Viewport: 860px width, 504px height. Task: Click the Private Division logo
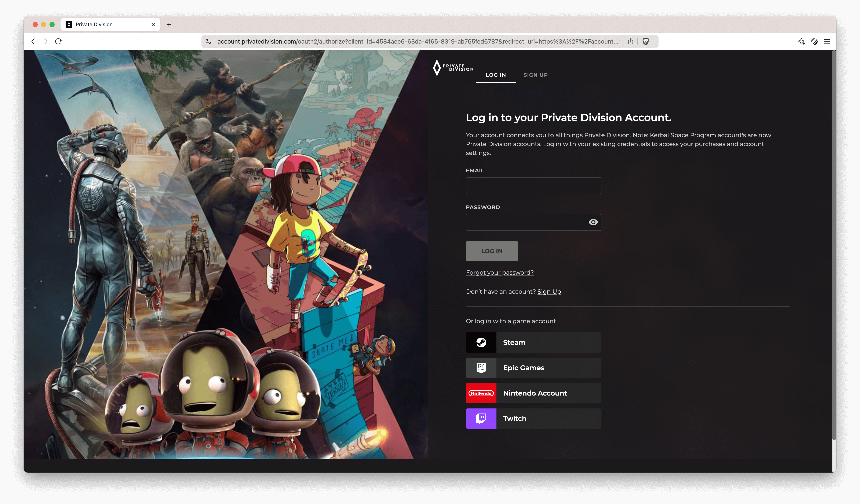pyautogui.click(x=453, y=67)
